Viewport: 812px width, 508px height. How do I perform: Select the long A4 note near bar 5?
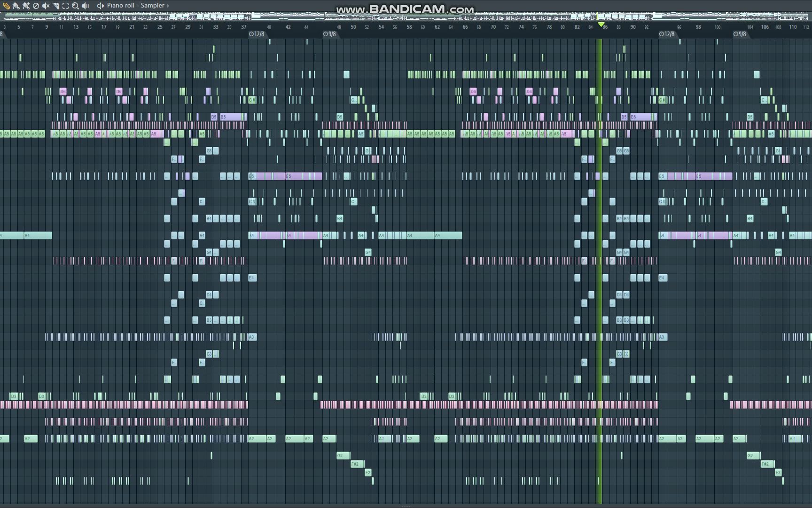(x=38, y=235)
